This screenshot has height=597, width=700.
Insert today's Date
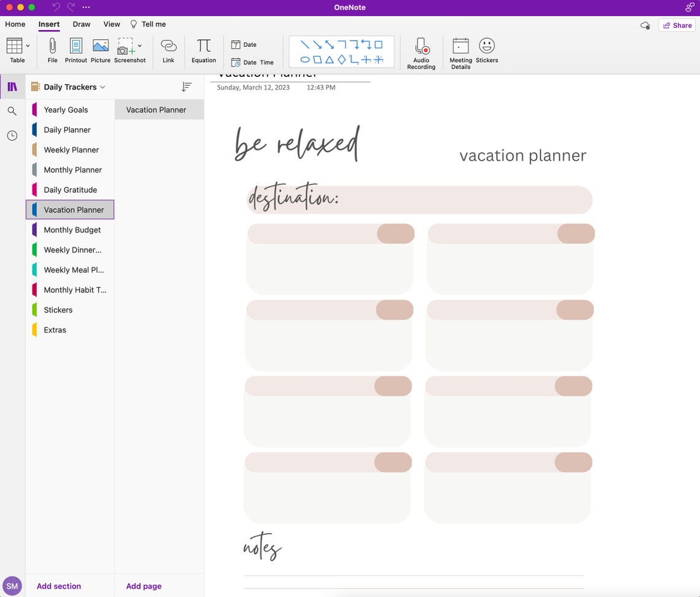tap(245, 44)
